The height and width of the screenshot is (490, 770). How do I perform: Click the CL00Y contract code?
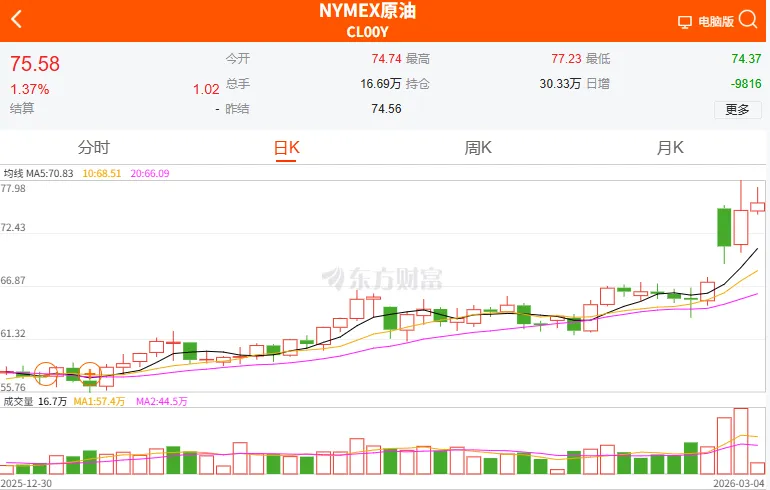367,32
